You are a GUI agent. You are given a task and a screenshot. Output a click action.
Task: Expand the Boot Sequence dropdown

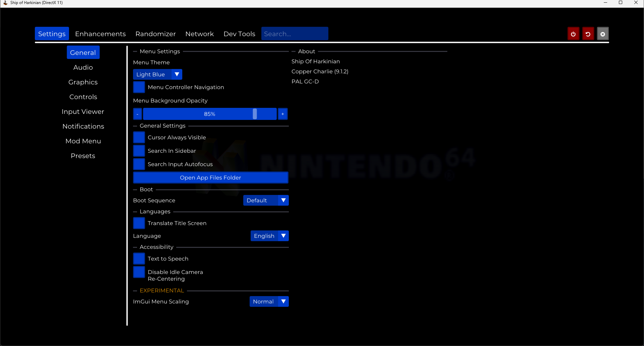(x=266, y=200)
